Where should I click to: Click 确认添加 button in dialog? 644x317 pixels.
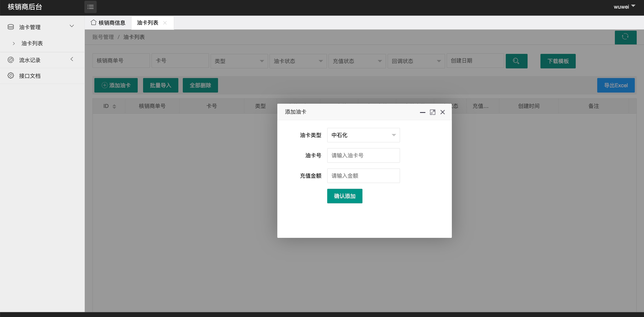(345, 196)
